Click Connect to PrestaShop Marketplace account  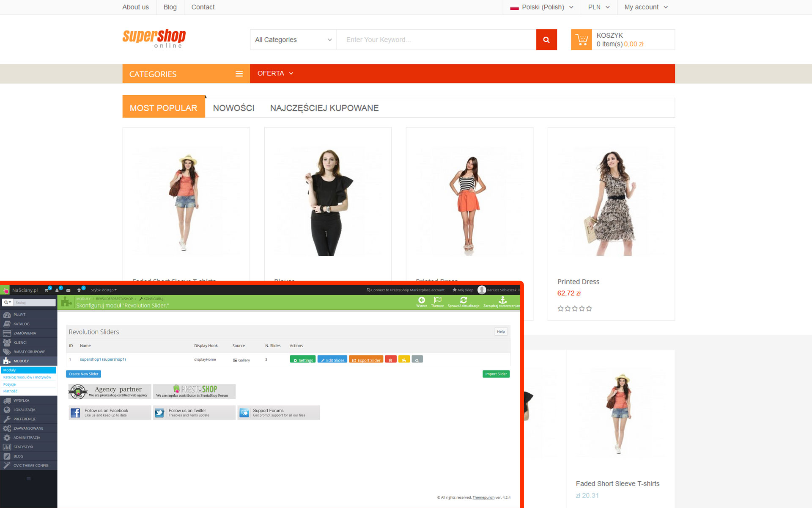tap(406, 290)
